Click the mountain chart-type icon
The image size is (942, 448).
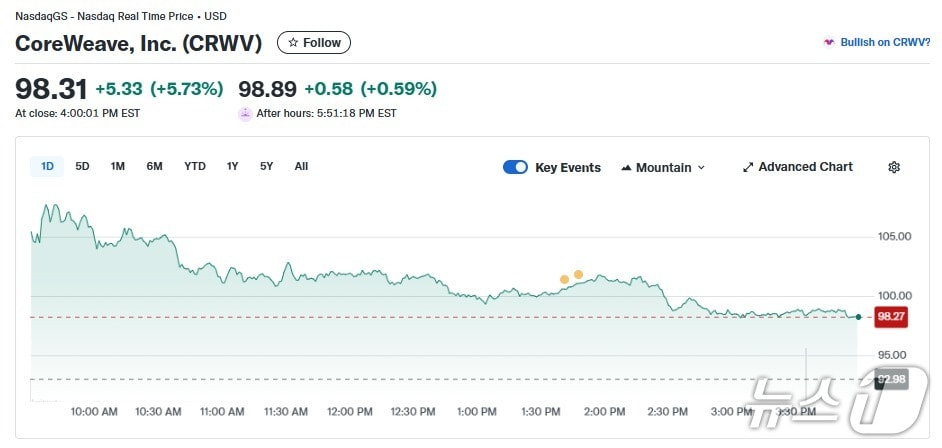click(x=626, y=168)
